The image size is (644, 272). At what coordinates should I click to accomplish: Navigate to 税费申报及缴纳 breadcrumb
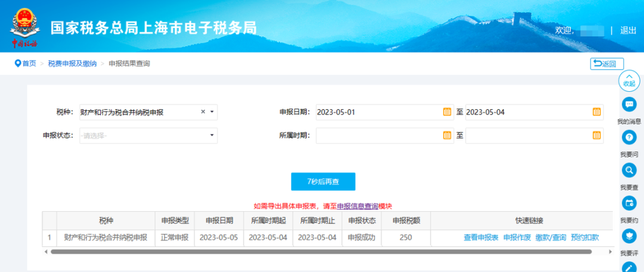point(72,63)
